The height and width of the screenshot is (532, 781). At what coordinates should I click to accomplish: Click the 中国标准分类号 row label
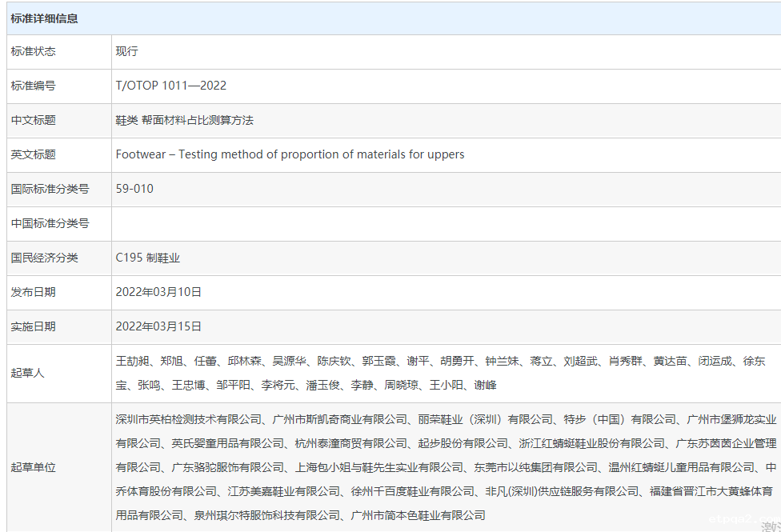pyautogui.click(x=50, y=223)
